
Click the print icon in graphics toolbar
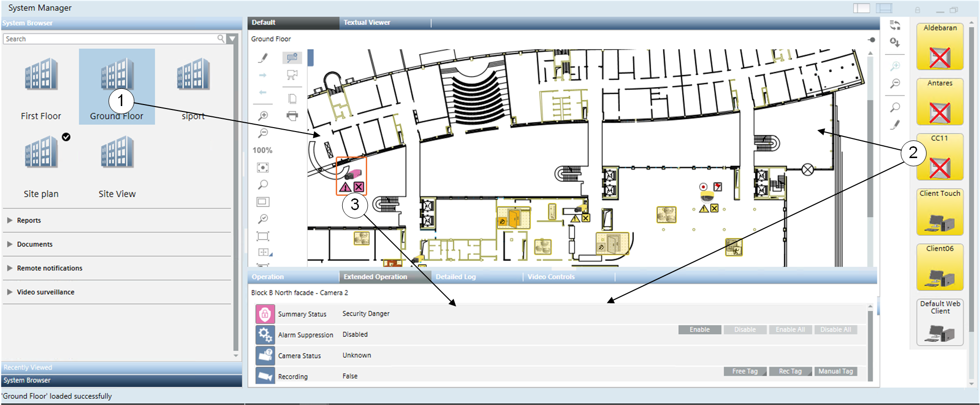click(292, 116)
